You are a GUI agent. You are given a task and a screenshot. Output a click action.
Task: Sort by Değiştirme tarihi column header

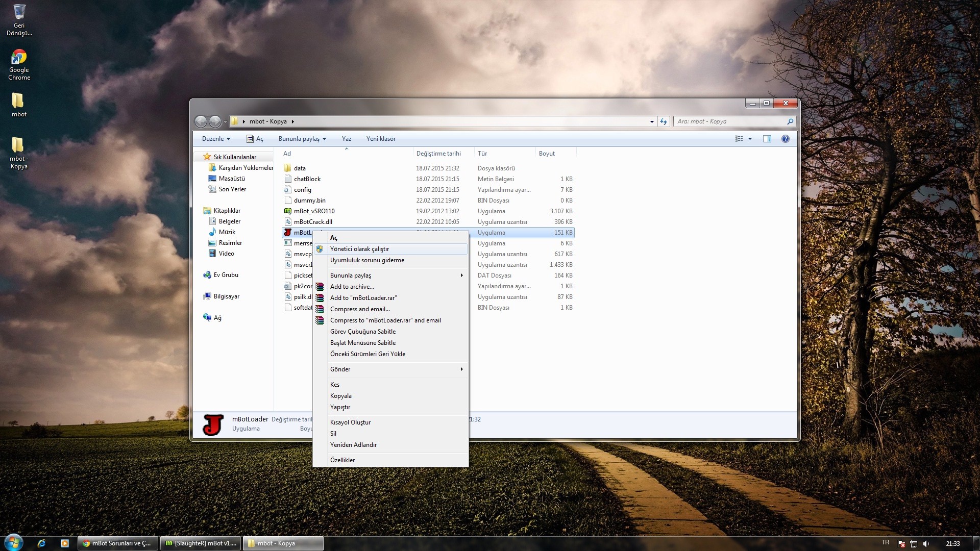tap(444, 154)
